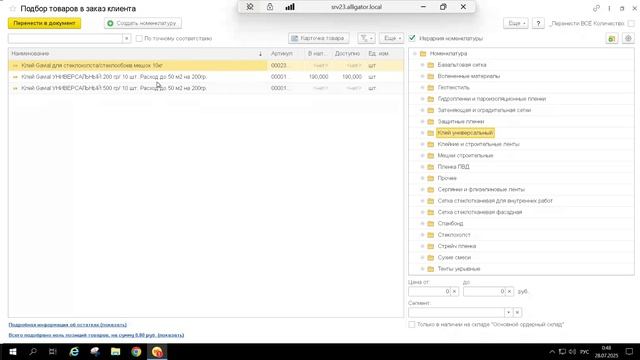Select the 'Защитные пленки' folder
Screen dimensions: 640x360
coord(461,122)
